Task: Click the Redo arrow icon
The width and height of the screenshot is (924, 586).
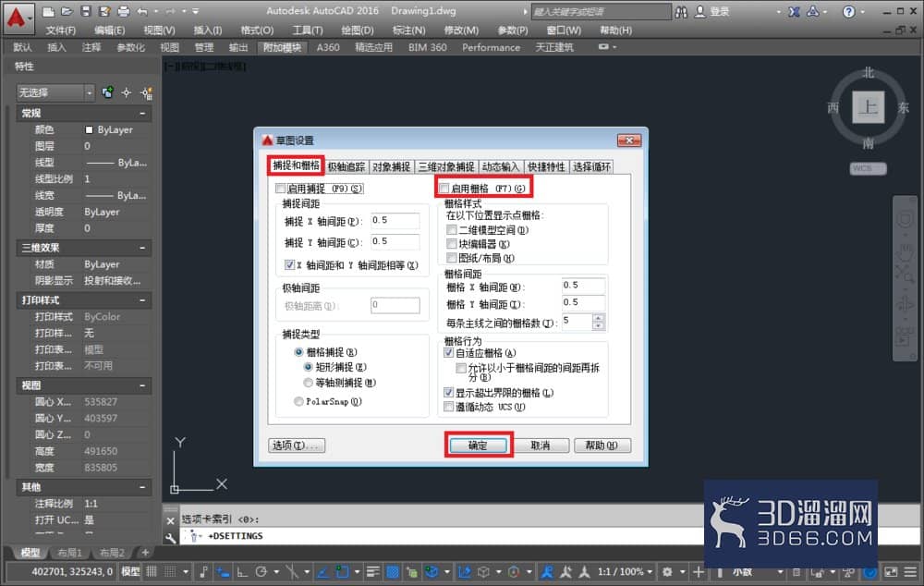Action: click(170, 11)
